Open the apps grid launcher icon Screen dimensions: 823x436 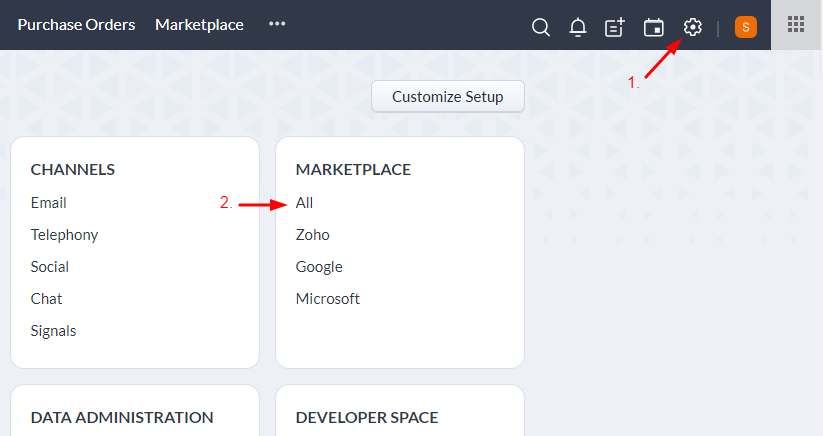coord(796,24)
